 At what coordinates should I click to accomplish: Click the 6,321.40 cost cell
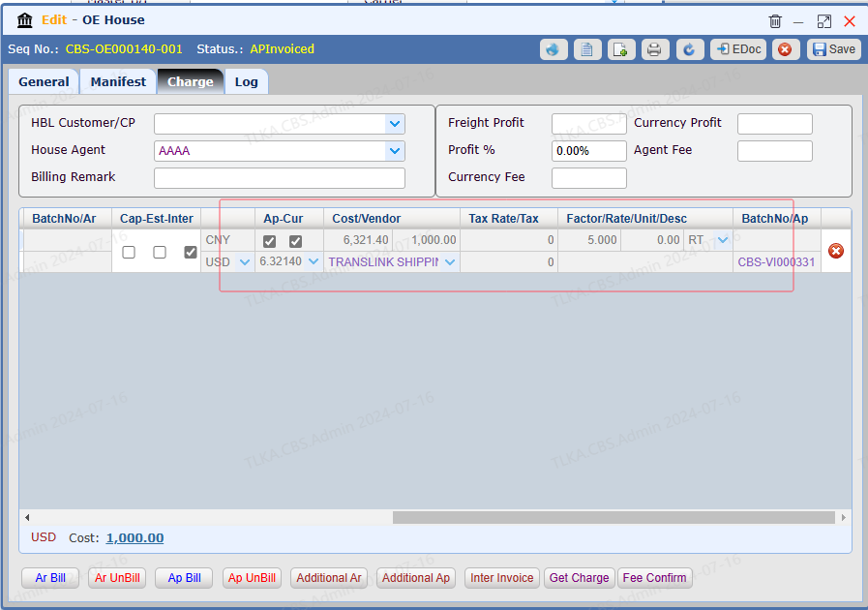point(358,240)
